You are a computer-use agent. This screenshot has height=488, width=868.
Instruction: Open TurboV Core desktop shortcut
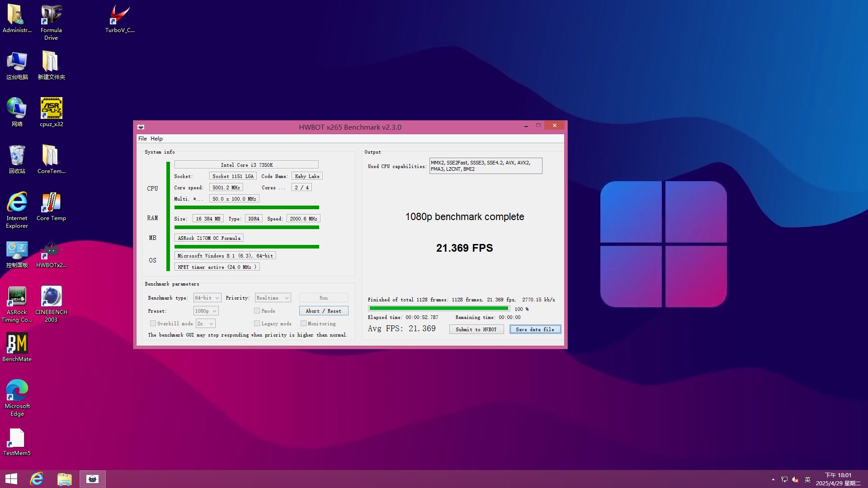(120, 19)
